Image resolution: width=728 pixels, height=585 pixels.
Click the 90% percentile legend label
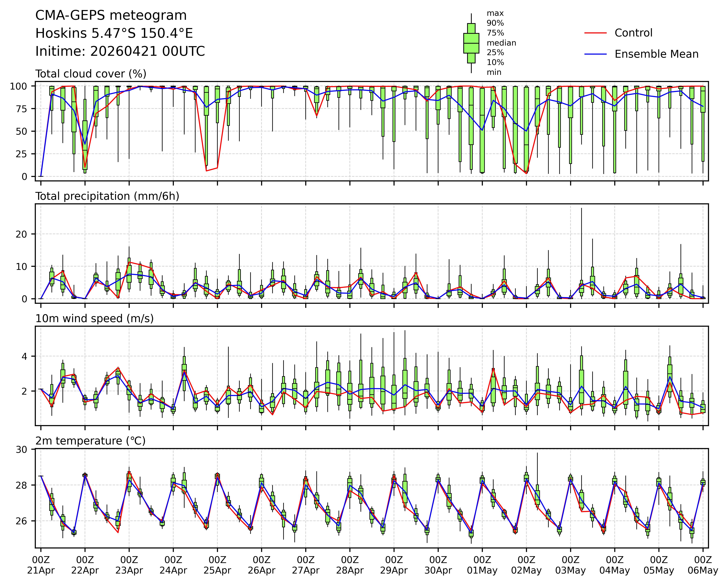(x=495, y=23)
